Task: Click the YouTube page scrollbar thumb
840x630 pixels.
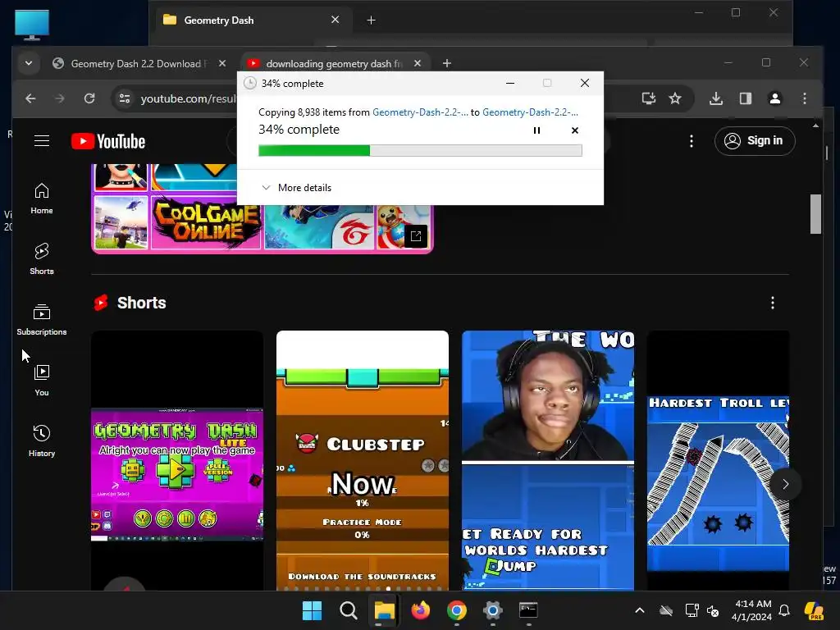Action: click(815, 214)
